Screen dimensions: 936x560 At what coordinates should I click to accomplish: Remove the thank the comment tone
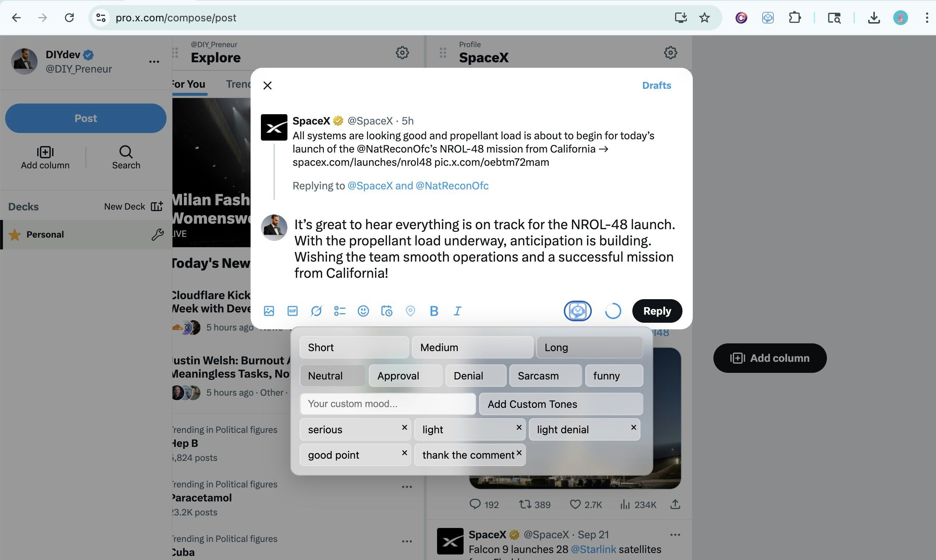coord(519,452)
